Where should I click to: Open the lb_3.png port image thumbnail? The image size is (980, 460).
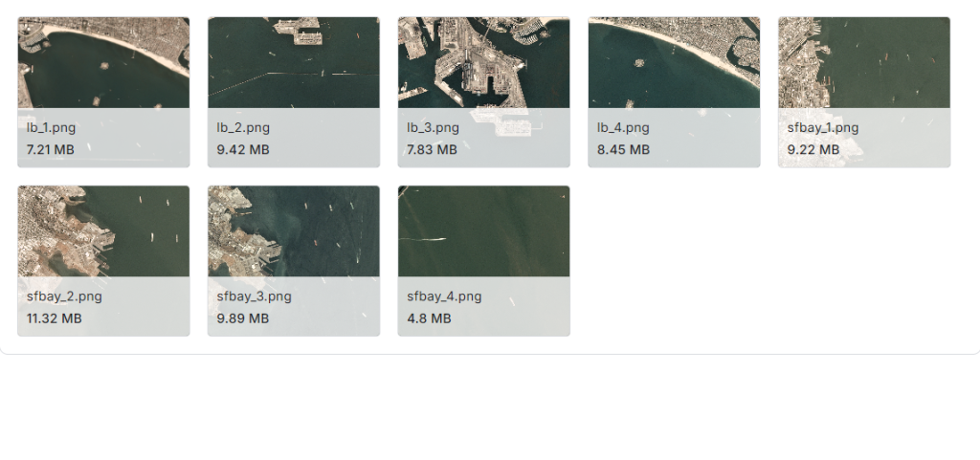[483, 62]
